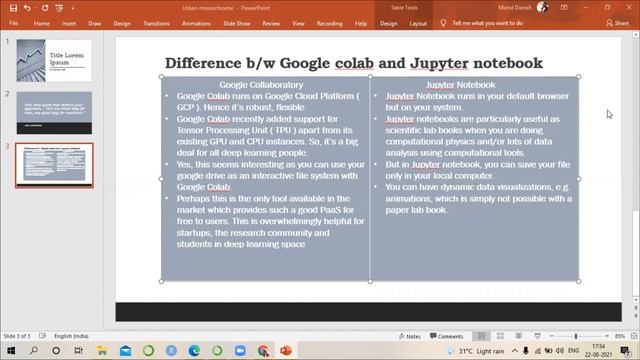Start Slide Show from status bar icon

coord(537,336)
